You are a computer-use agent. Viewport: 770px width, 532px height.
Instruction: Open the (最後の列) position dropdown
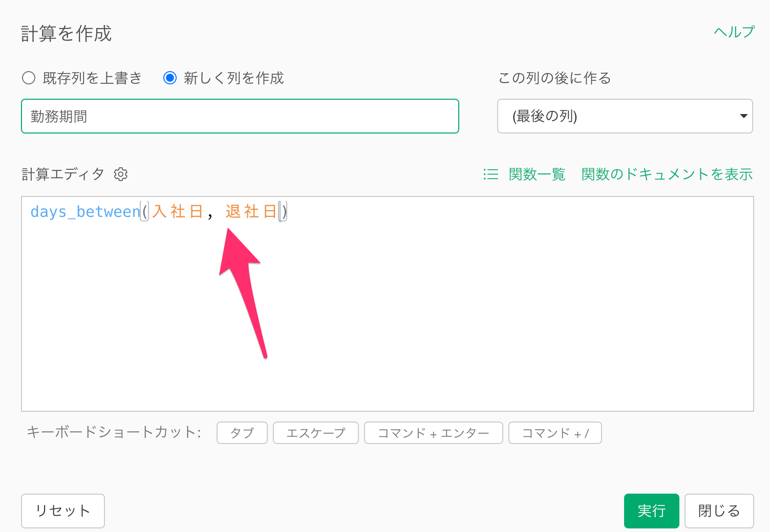click(x=625, y=116)
